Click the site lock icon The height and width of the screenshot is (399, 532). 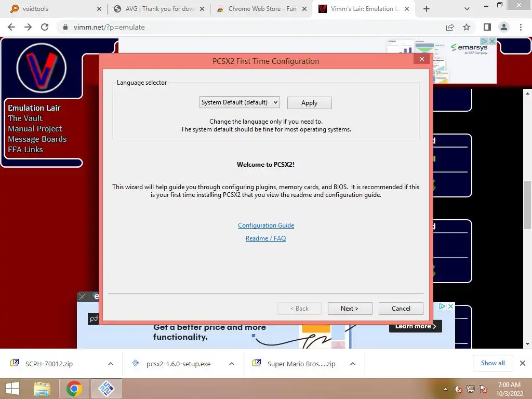65,27
